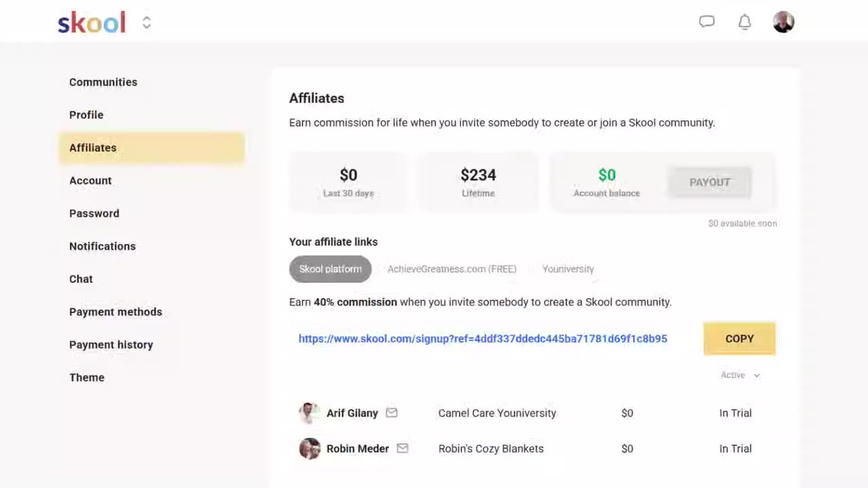Screen dimensions: 868x488
Task: Open the chat messages icon in header
Action: tap(707, 22)
